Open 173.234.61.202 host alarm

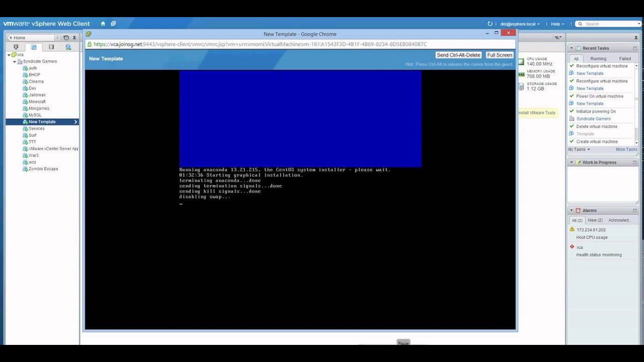591,230
